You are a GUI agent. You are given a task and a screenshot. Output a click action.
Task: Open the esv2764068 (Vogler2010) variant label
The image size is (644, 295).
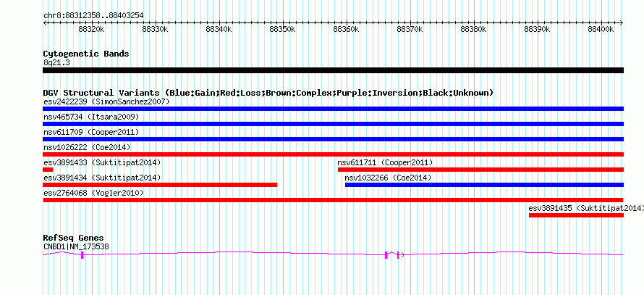[93, 193]
